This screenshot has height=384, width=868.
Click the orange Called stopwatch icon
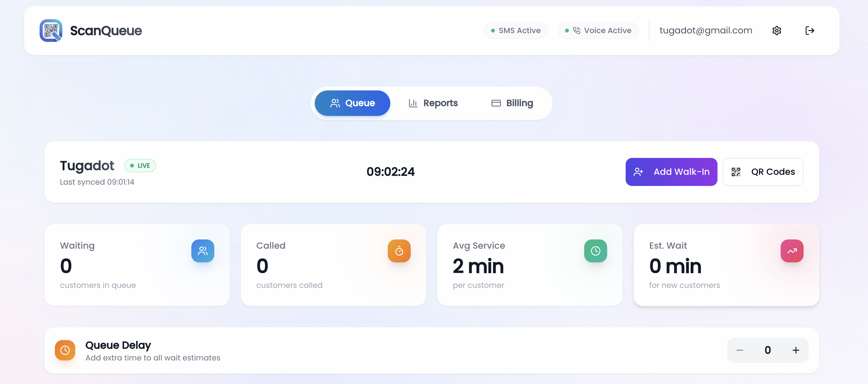point(399,251)
